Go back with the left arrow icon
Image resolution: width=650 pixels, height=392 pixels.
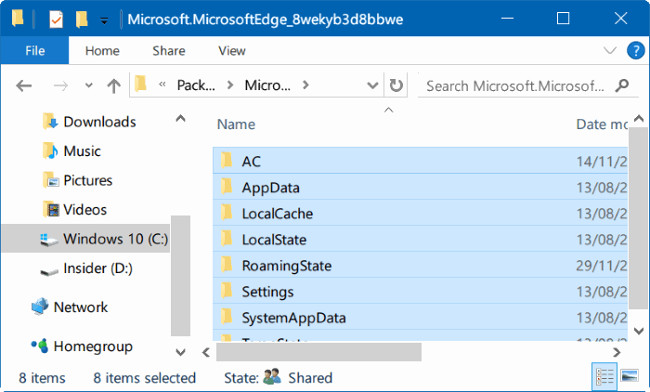[x=24, y=86]
